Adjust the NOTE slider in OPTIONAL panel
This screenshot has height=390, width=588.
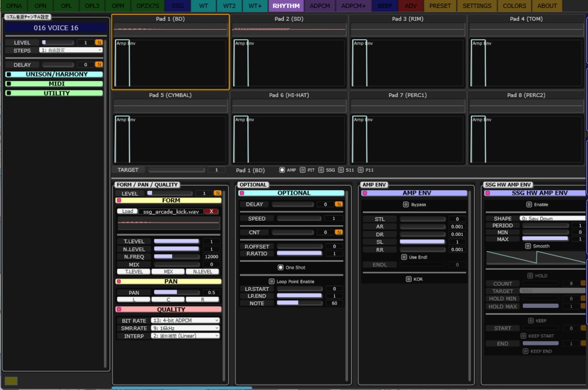[299, 303]
